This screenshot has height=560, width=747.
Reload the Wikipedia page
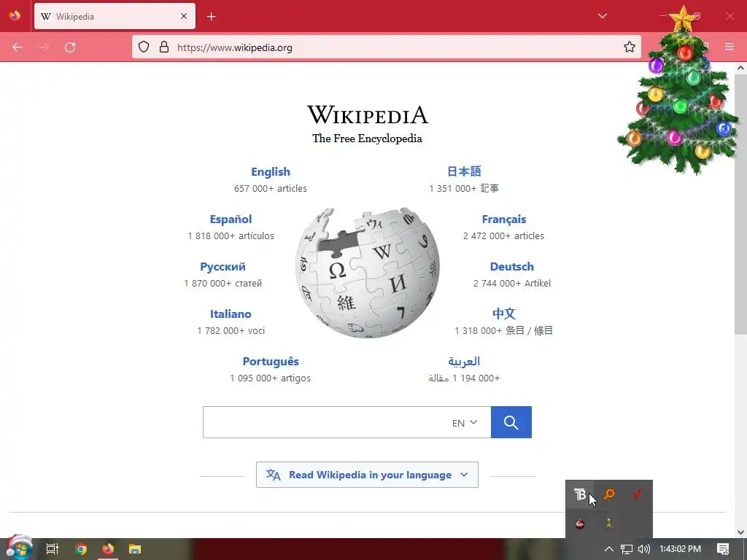click(x=70, y=47)
